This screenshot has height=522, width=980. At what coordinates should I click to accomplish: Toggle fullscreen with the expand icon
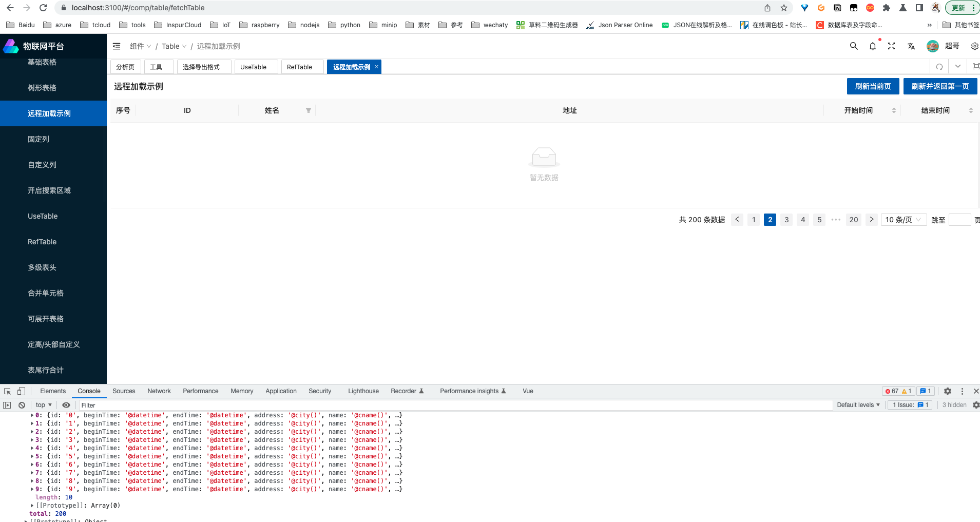coord(892,46)
